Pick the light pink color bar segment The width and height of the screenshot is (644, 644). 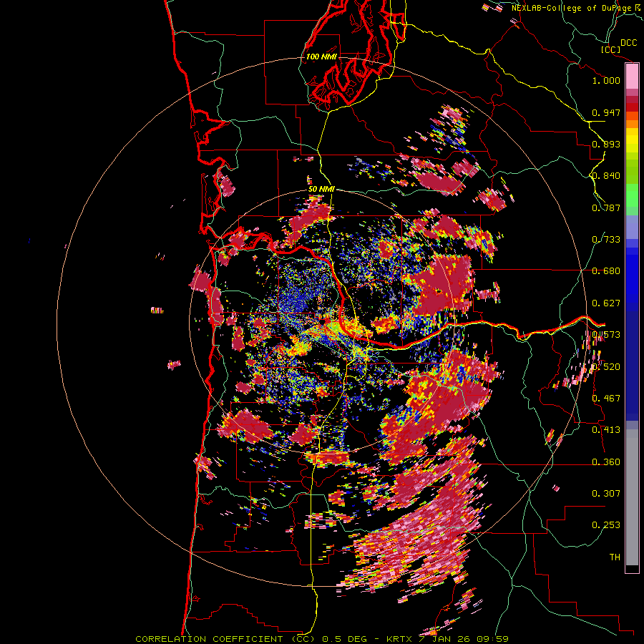point(632,77)
